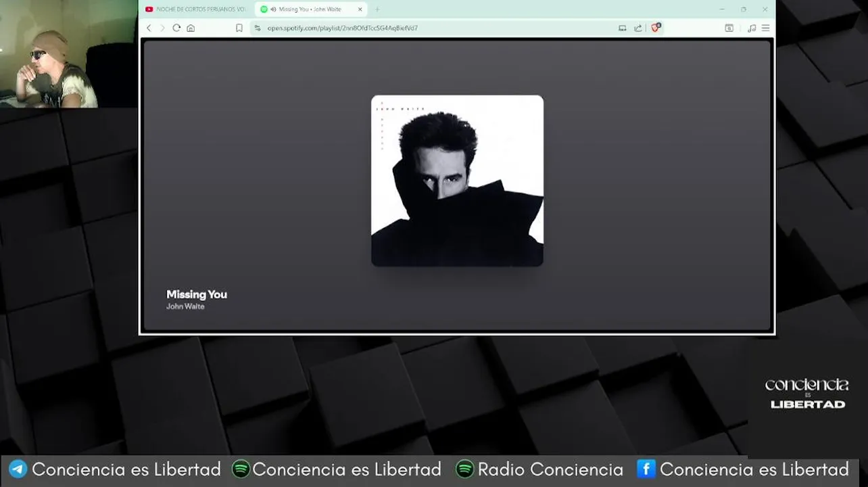The image size is (868, 487).
Task: Click the cast/device icon in address bar
Action: coord(622,28)
